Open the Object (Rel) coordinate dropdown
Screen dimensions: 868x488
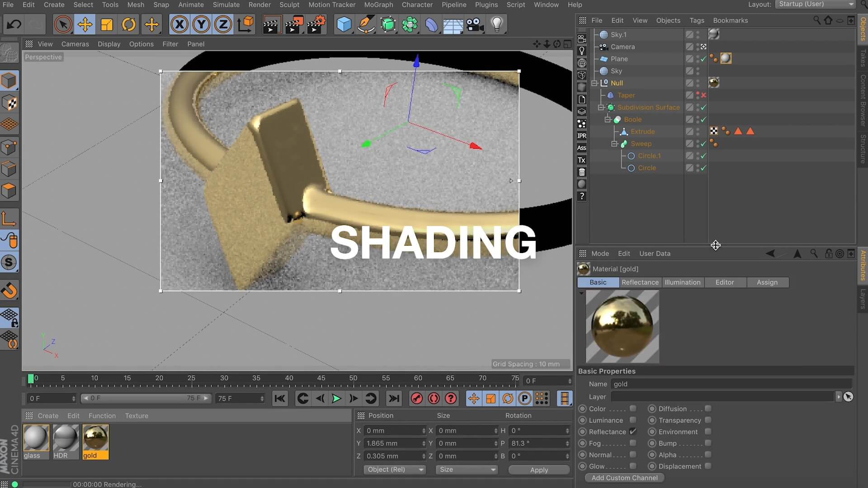[395, 469]
